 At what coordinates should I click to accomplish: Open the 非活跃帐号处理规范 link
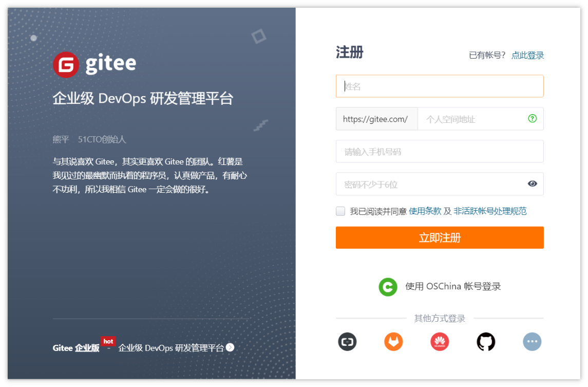[x=490, y=211]
